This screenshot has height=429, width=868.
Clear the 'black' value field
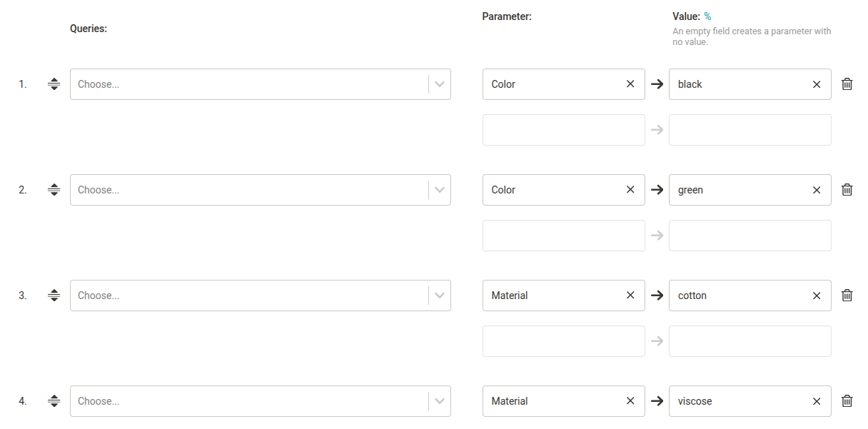point(817,84)
